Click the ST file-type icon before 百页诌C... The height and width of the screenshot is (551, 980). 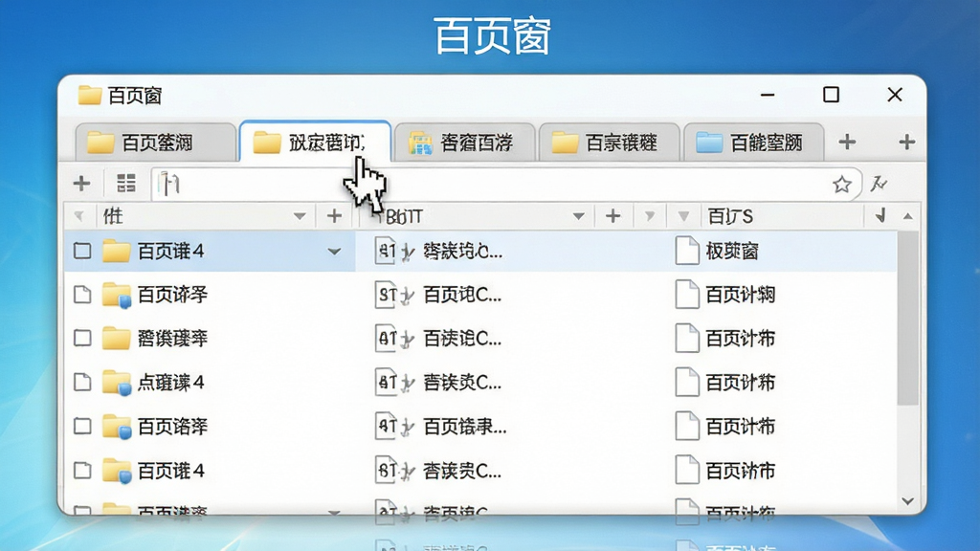(385, 295)
